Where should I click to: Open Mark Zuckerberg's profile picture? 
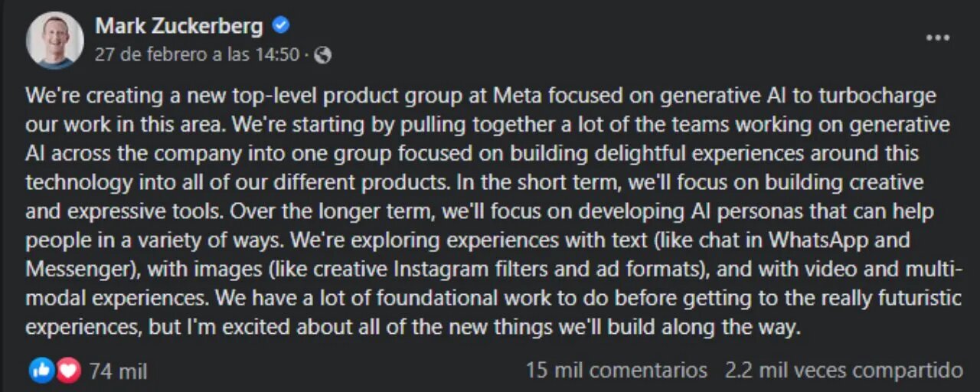54,41
